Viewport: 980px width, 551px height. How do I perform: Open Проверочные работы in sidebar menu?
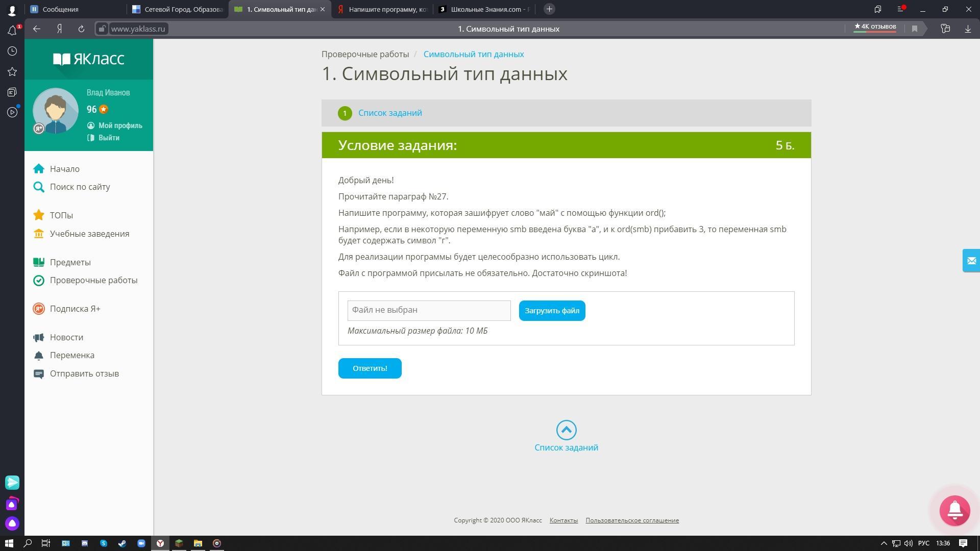(93, 280)
